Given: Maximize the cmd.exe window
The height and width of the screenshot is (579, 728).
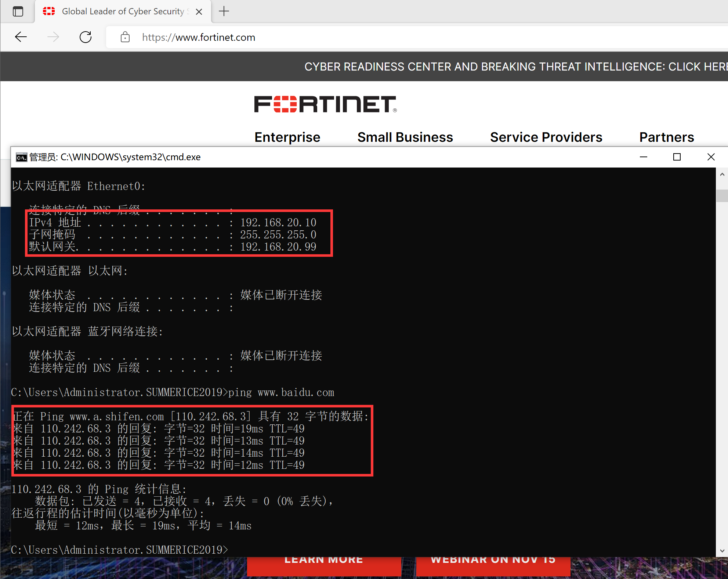Looking at the screenshot, I should tap(677, 157).
